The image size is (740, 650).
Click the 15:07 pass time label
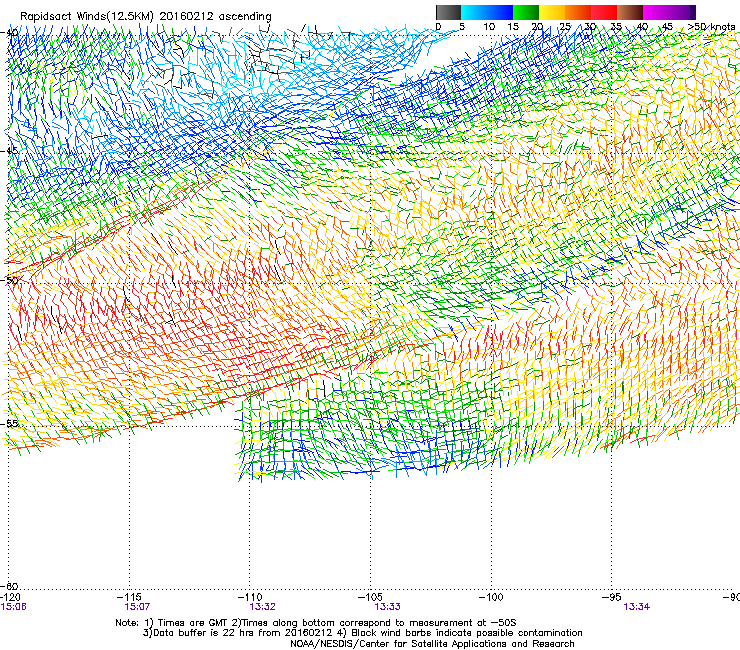pos(137,607)
